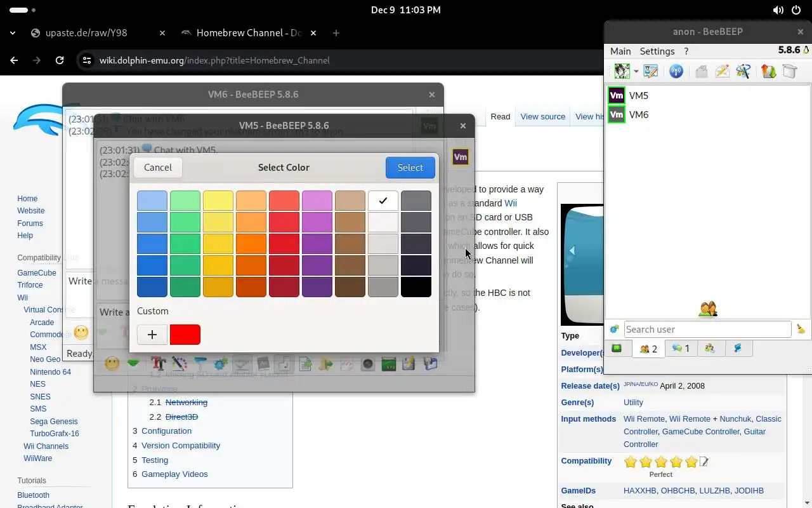Screen dimensions: 812x508
Task: Open the GameCube compatibility link
Action: [37, 273]
